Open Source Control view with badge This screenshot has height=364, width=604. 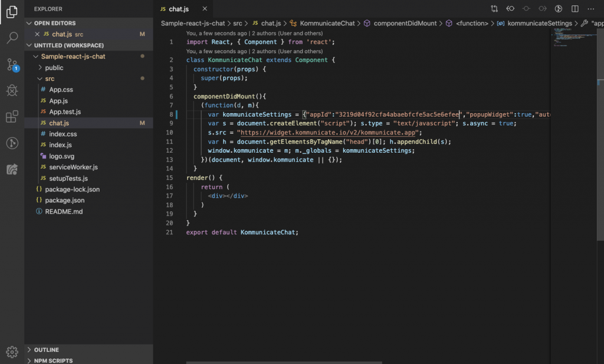(12, 64)
